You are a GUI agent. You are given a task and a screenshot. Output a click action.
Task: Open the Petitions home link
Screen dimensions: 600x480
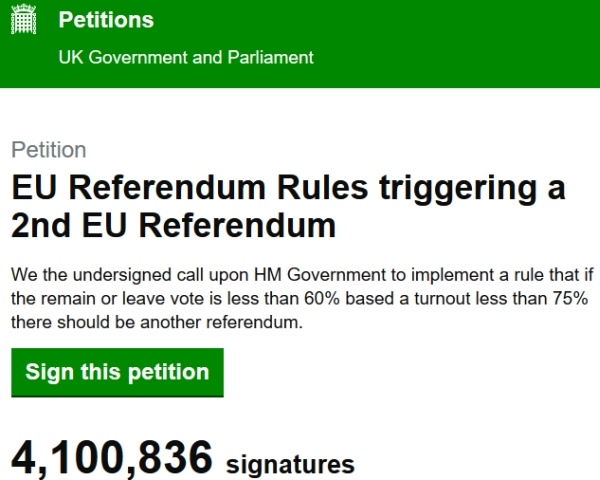pyautogui.click(x=106, y=20)
